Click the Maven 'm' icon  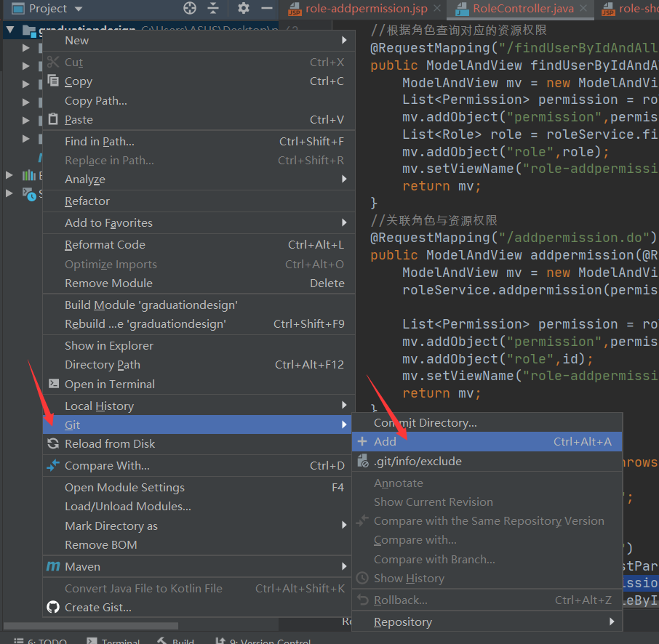click(53, 567)
